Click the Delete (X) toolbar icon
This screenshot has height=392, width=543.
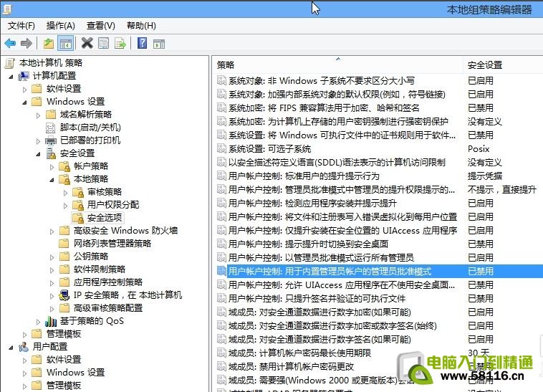(87, 44)
